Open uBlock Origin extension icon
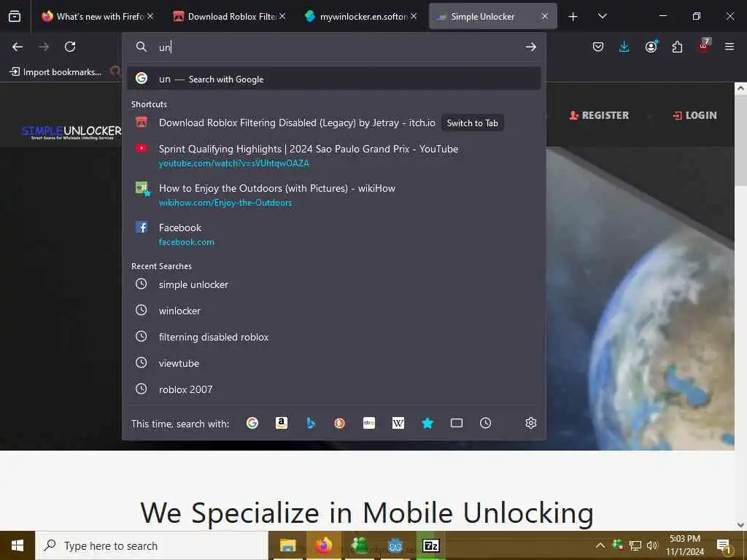 tap(704, 46)
